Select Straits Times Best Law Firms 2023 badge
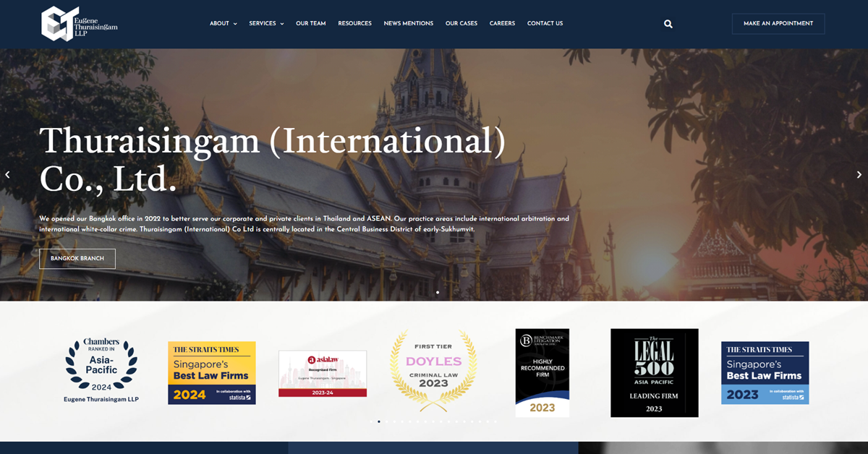The height and width of the screenshot is (454, 868). coord(765,373)
